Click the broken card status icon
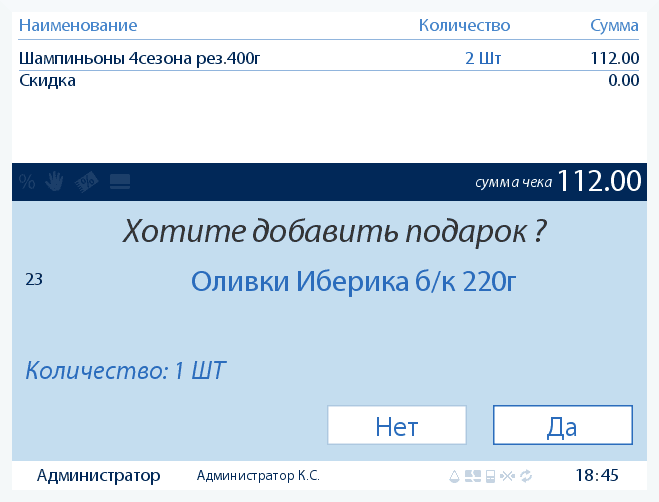The height and width of the screenshot is (502, 659). tap(473, 476)
